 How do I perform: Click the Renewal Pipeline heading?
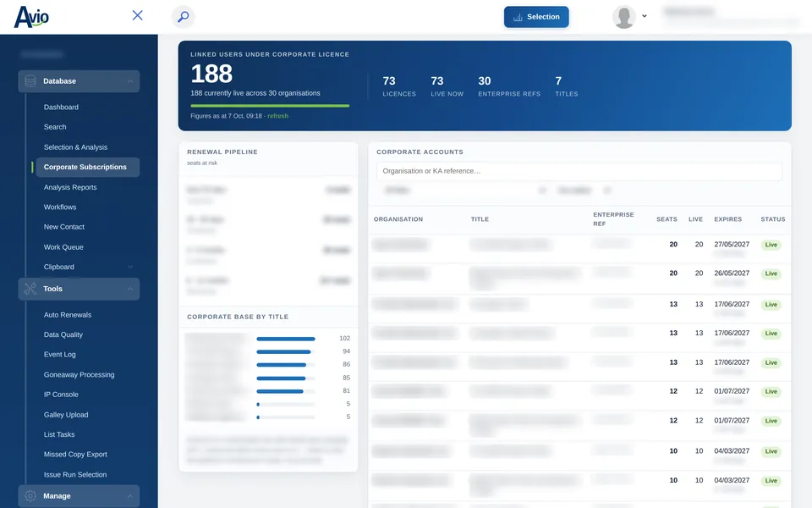click(x=222, y=152)
